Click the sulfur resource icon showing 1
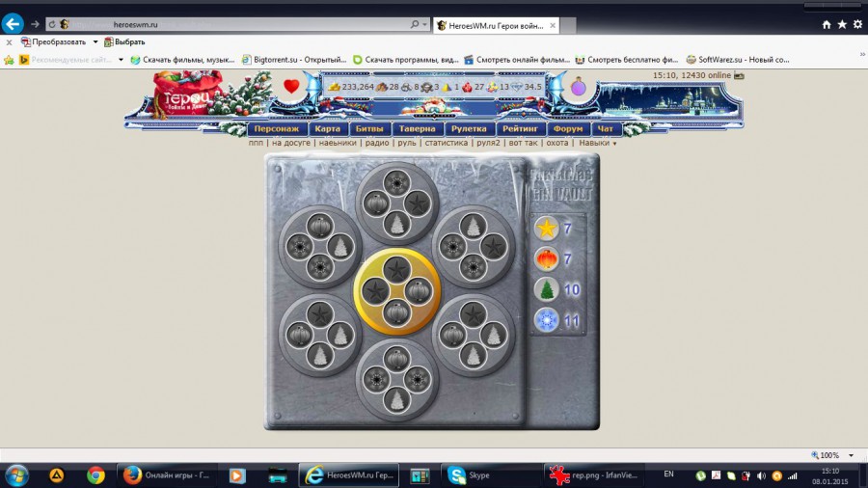The image size is (868, 488). click(x=447, y=87)
